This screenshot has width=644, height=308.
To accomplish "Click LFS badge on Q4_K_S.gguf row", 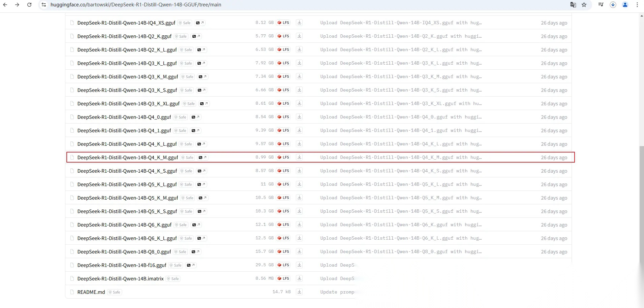I will (283, 171).
